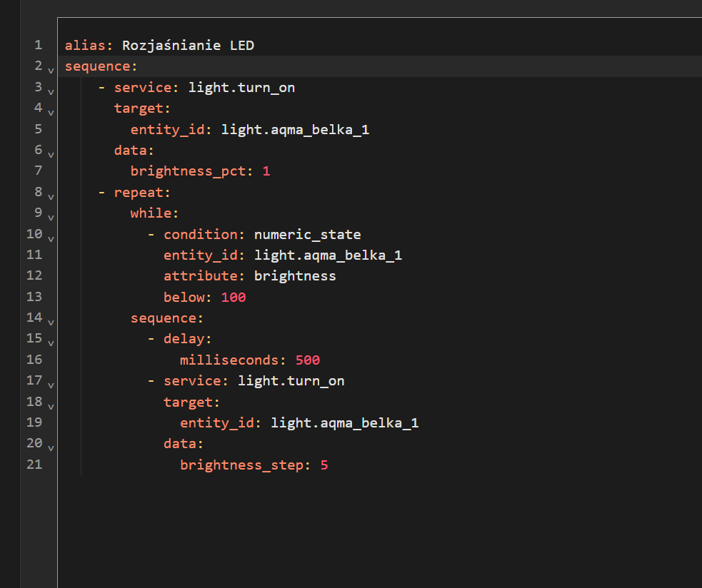Fold the while block on line 9
702x588 pixels.
click(51, 216)
